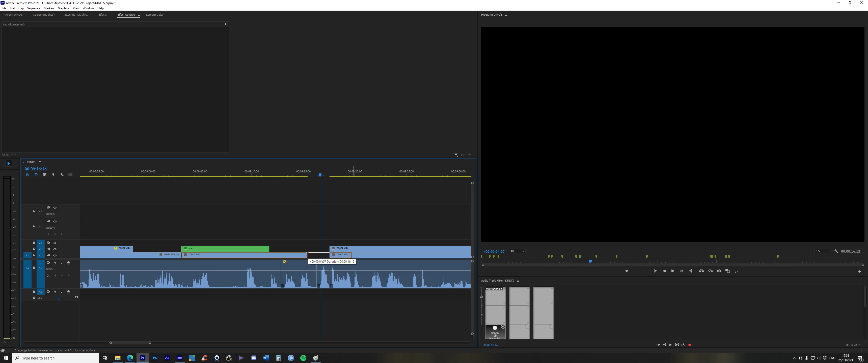Toggle snap in timeline magnet icon
The width and height of the screenshot is (868, 363).
pyautogui.click(x=36, y=174)
